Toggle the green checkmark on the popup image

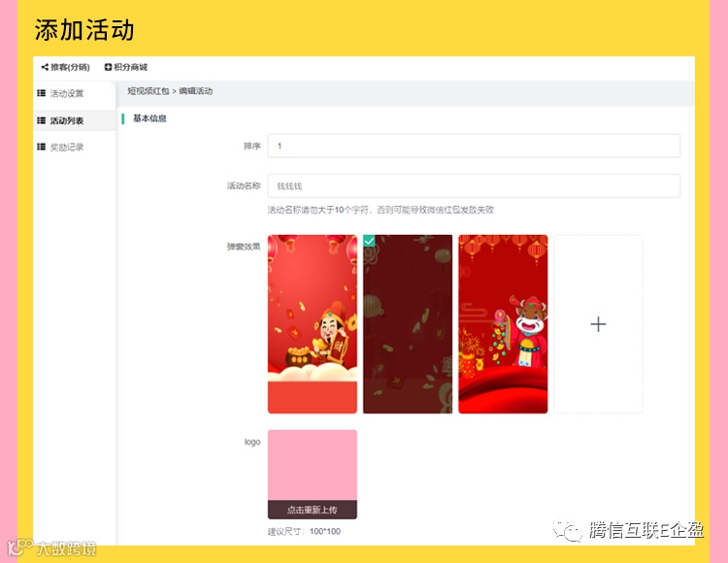pos(369,241)
